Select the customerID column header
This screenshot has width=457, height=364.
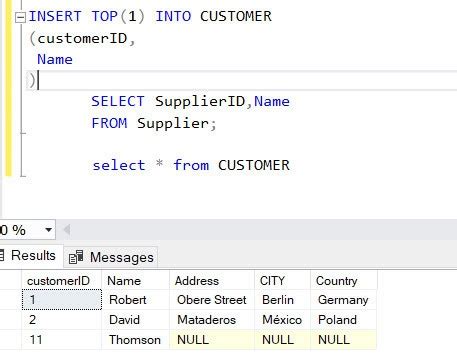tap(62, 281)
